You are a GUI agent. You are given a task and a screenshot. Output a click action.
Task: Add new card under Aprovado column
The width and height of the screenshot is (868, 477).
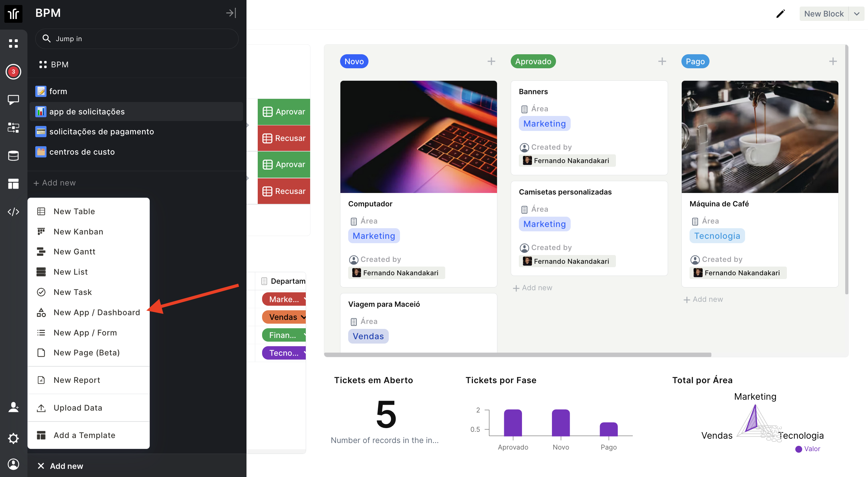click(532, 288)
